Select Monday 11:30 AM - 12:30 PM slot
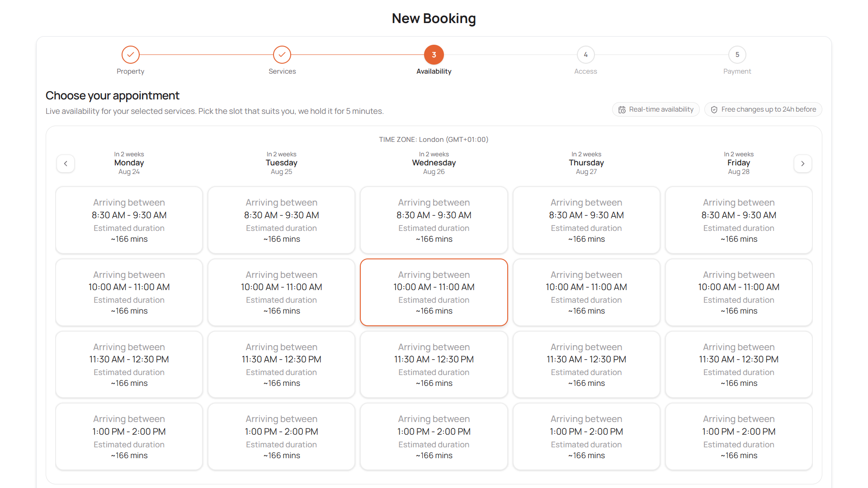This screenshot has height=488, width=868. coord(129,365)
